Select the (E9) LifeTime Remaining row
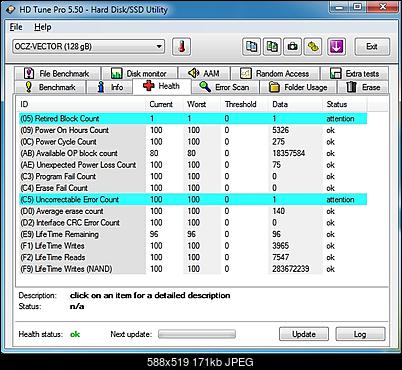This screenshot has height=370, width=402. tap(193, 234)
